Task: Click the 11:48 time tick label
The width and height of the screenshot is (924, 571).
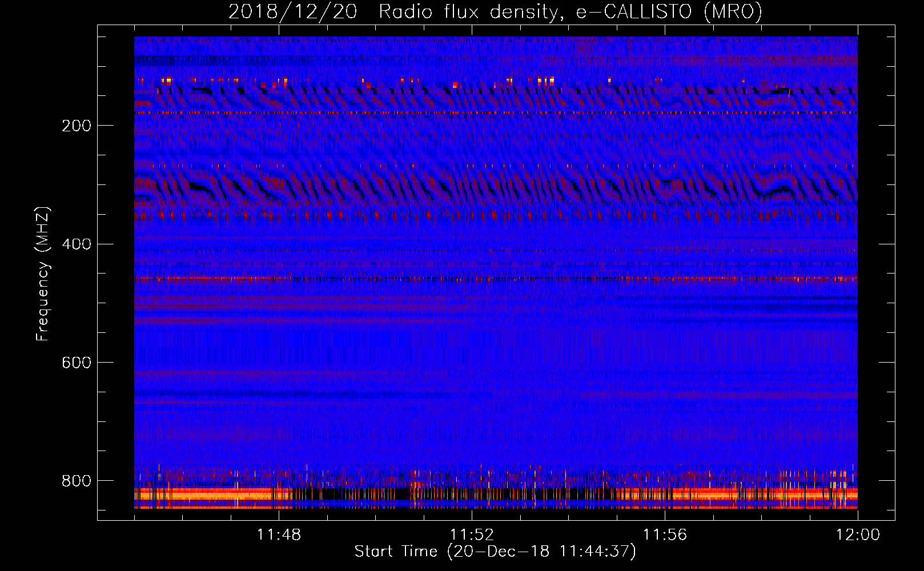Action: click(279, 535)
